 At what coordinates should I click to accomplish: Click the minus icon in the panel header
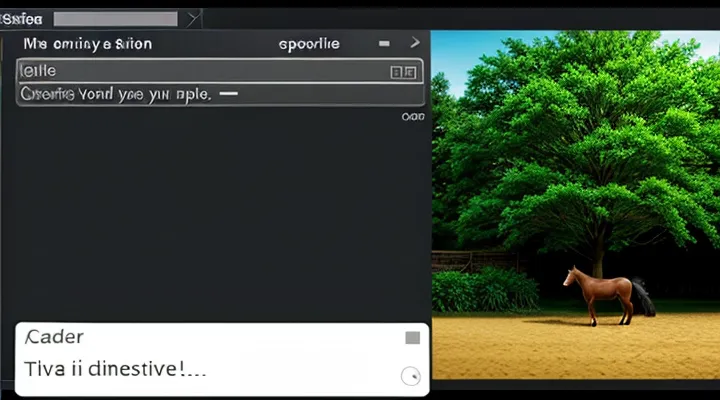pyautogui.click(x=384, y=44)
